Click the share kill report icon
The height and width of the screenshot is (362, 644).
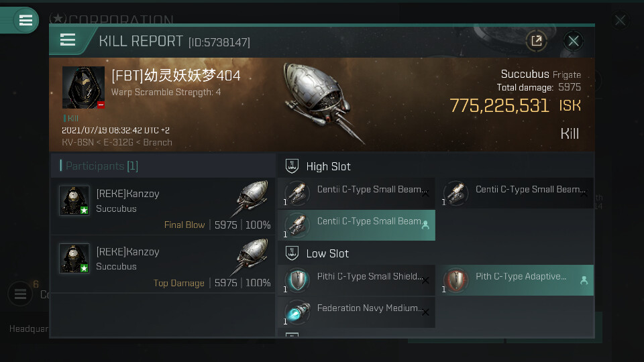[536, 41]
